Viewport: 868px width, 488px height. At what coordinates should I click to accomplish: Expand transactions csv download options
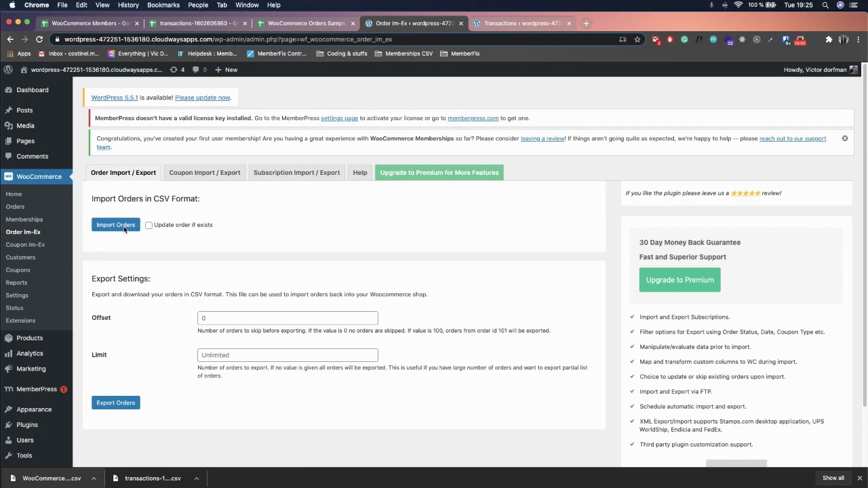(x=196, y=478)
